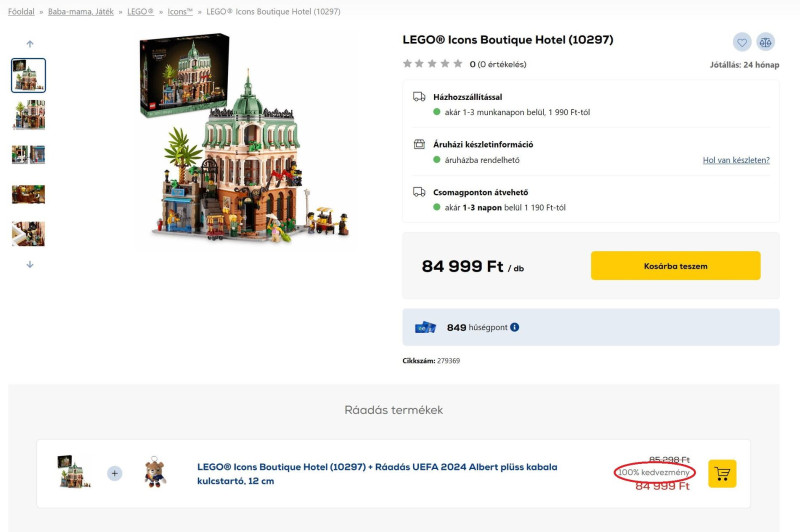The height and width of the screenshot is (532, 800).
Task: Show the fourth thumbnail image
Action: coord(29,193)
